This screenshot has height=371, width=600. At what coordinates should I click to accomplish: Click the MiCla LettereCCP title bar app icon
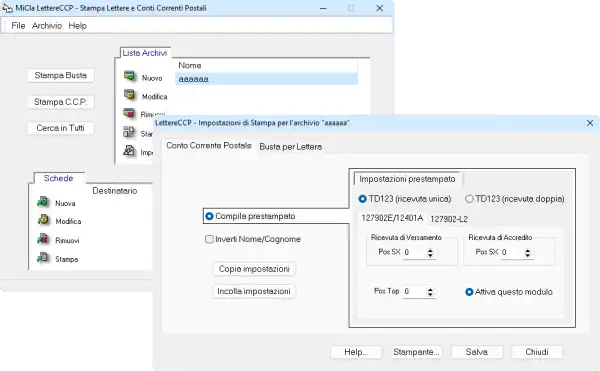click(x=7, y=8)
